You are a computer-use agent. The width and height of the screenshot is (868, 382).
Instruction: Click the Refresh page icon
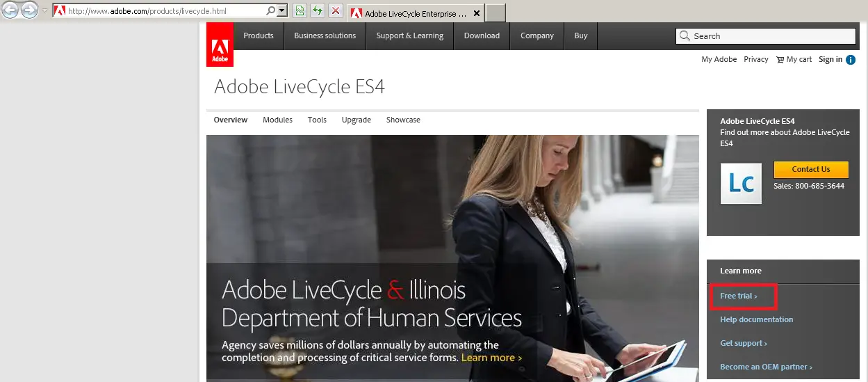318,10
